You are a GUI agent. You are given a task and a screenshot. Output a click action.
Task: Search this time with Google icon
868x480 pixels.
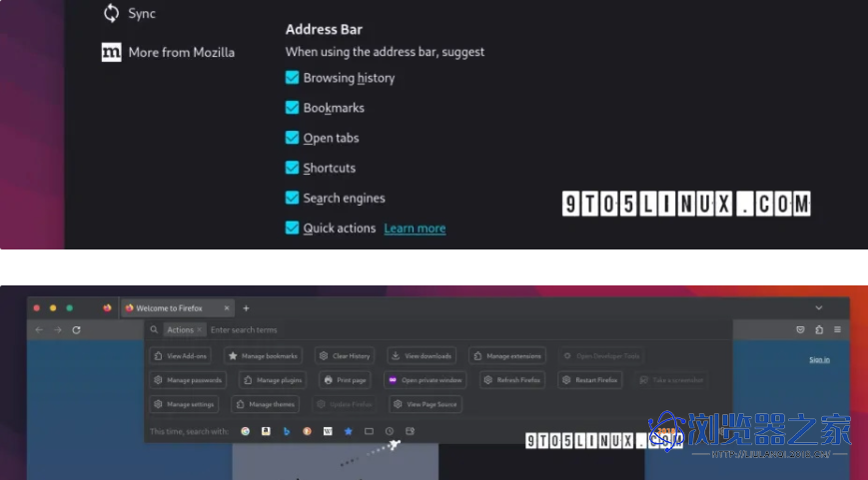(x=246, y=431)
